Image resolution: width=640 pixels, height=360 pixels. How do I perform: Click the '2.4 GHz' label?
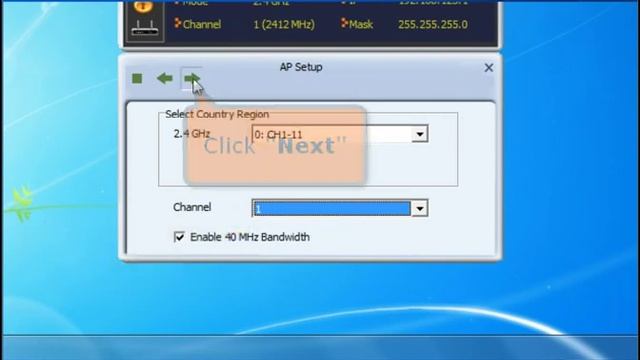[192, 133]
